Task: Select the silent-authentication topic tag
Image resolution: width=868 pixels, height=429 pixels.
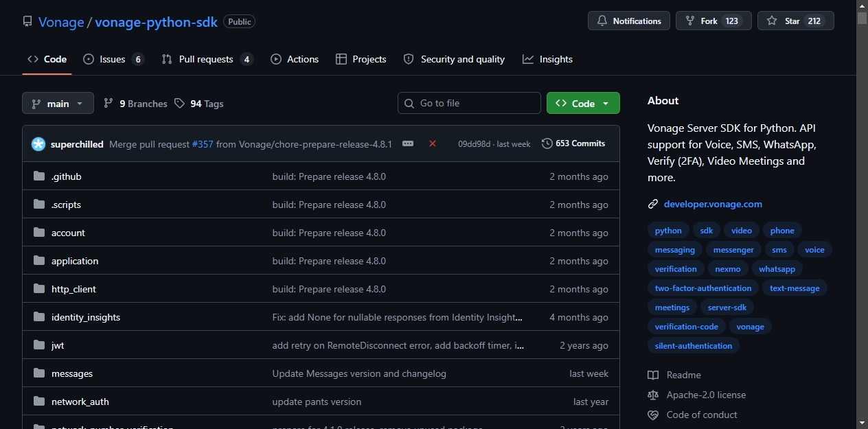Action: 694,346
